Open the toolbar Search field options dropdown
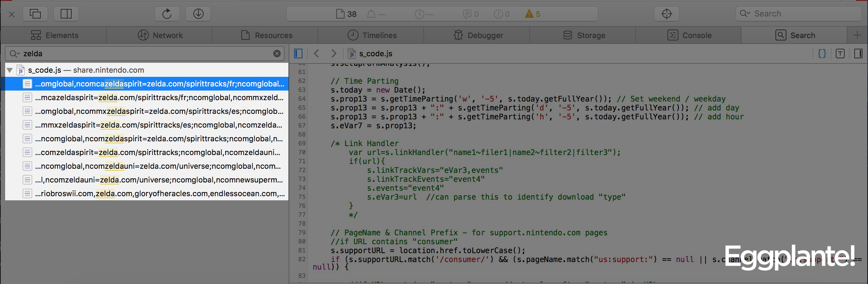The width and height of the screenshot is (868, 284). tap(744, 14)
